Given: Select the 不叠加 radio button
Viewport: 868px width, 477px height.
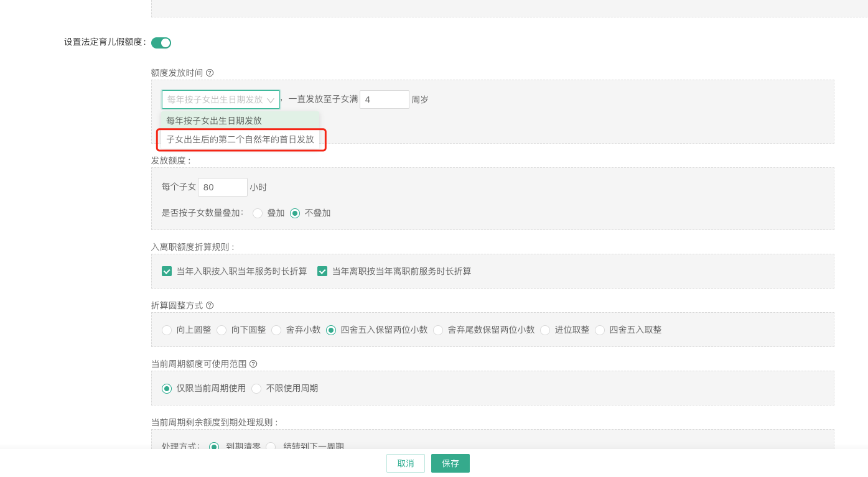Looking at the screenshot, I should click(295, 213).
